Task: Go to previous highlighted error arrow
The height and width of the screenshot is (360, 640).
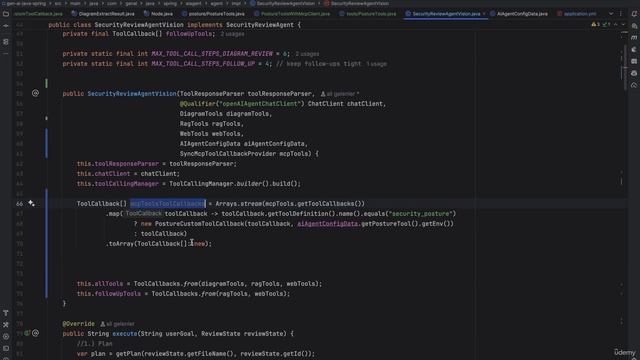Action: pyautogui.click(x=616, y=24)
